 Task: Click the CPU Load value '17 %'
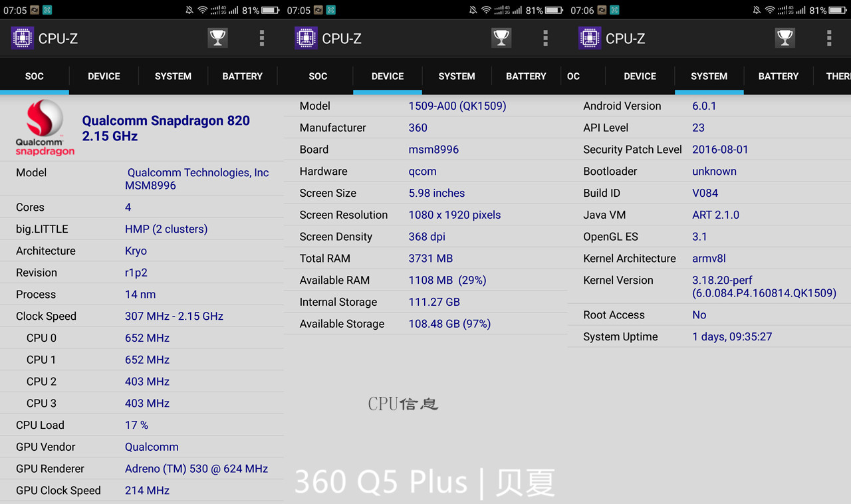(136, 425)
